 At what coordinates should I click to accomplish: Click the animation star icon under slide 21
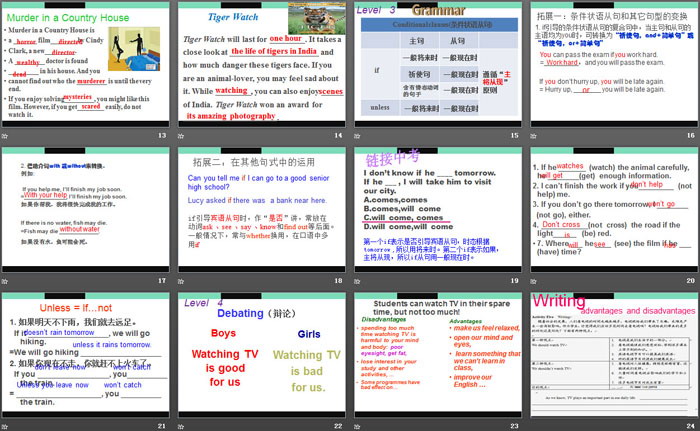coord(5,427)
